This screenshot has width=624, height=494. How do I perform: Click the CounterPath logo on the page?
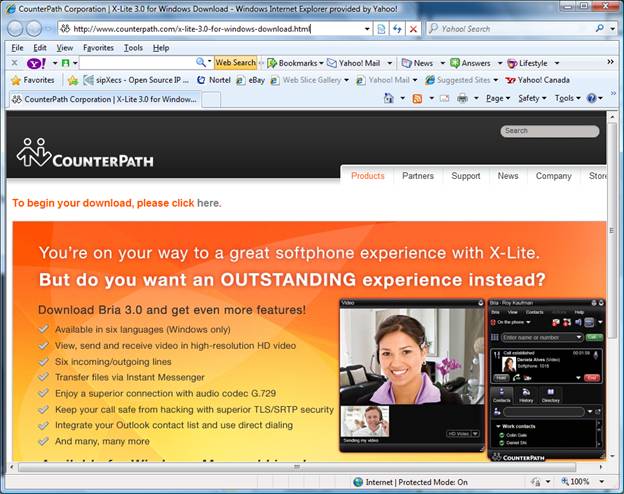(x=85, y=153)
